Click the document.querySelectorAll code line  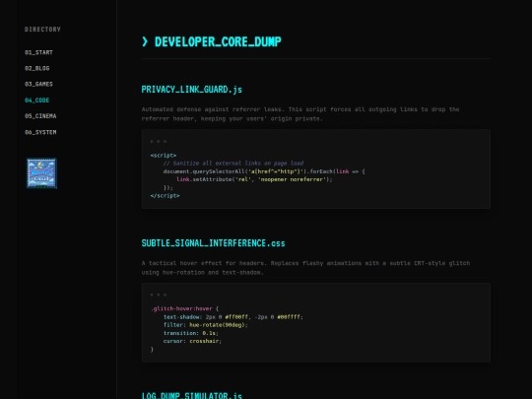(264, 171)
